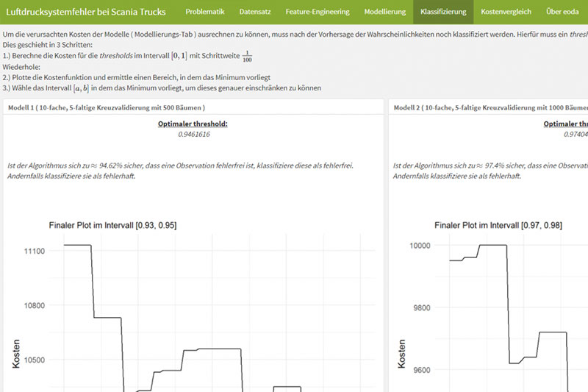Screen dimensions: 588x392
Task: Open the Feature-Engineering tab
Action: point(318,12)
